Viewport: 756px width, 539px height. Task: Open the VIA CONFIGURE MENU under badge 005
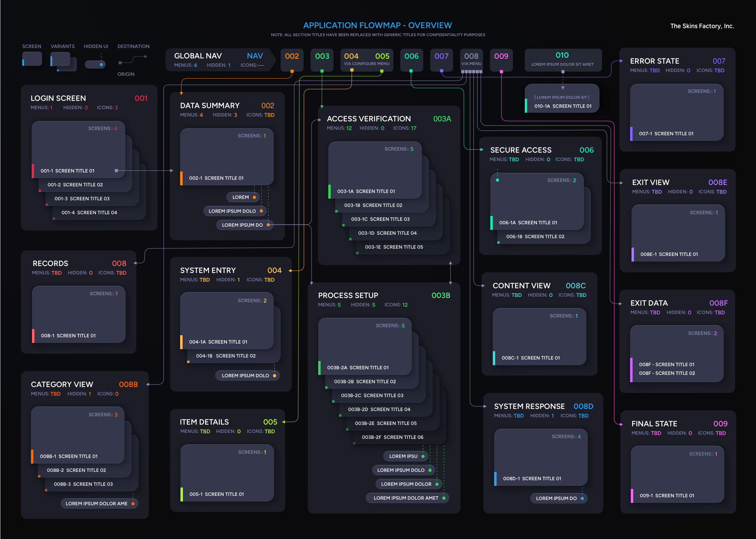coord(367,64)
